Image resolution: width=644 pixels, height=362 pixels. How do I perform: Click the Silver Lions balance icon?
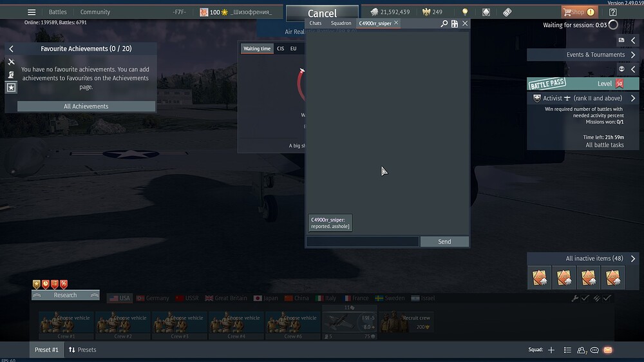374,12
